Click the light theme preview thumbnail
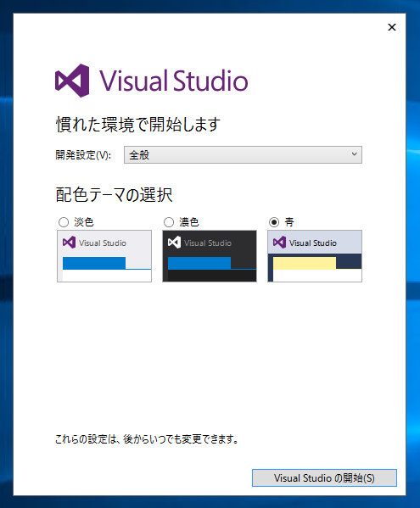420x508 pixels. point(104,256)
